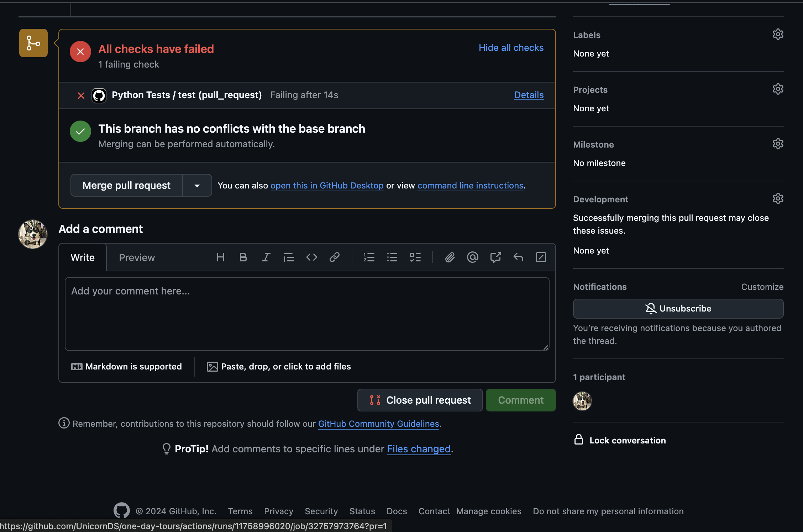
Task: Submit with the Comment button
Action: [521, 400]
